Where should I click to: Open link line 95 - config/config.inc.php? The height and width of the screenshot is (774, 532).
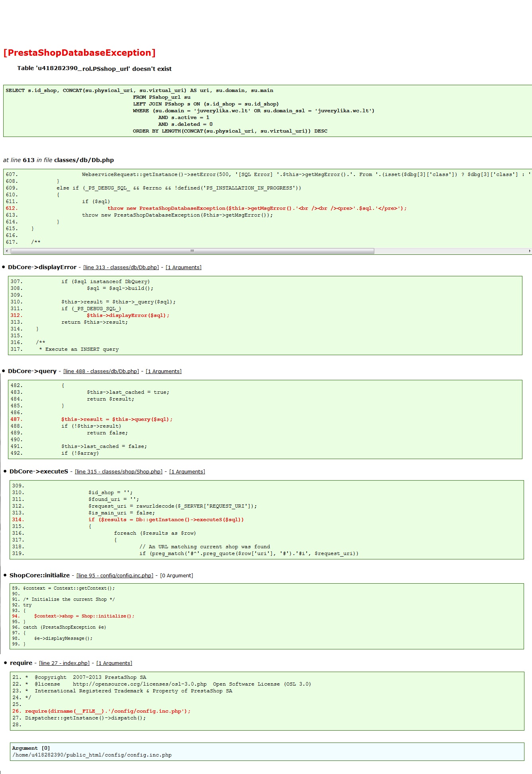coord(115,575)
